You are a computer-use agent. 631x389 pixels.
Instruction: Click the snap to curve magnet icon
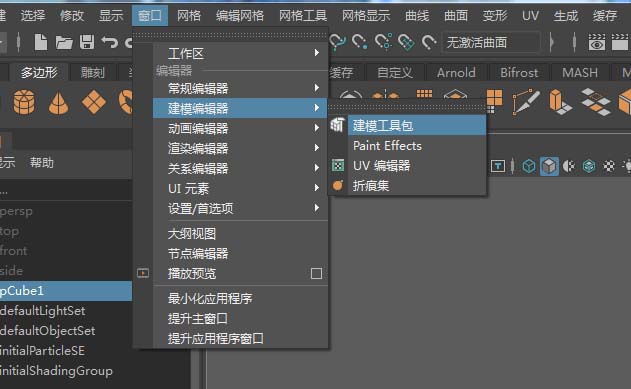tap(337, 42)
